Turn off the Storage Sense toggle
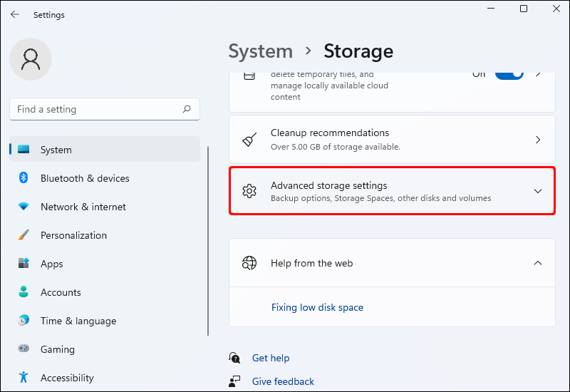This screenshot has height=392, width=570. [x=509, y=74]
